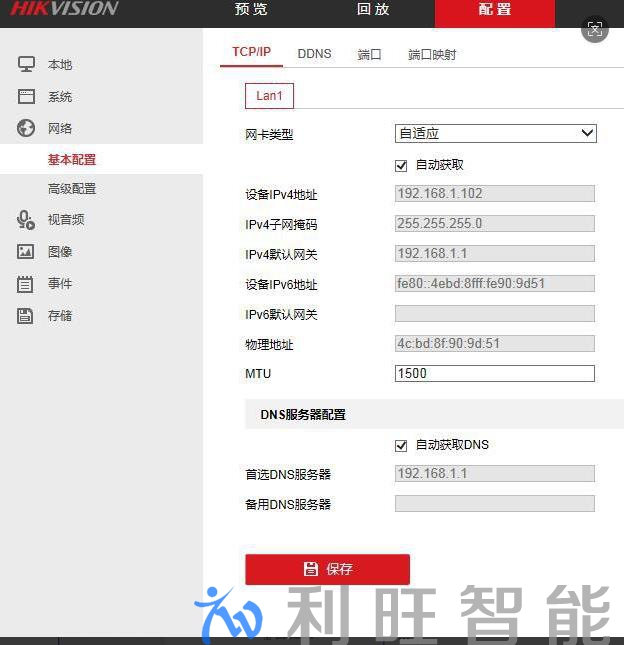Click the system window icon beside 系统

26,97
